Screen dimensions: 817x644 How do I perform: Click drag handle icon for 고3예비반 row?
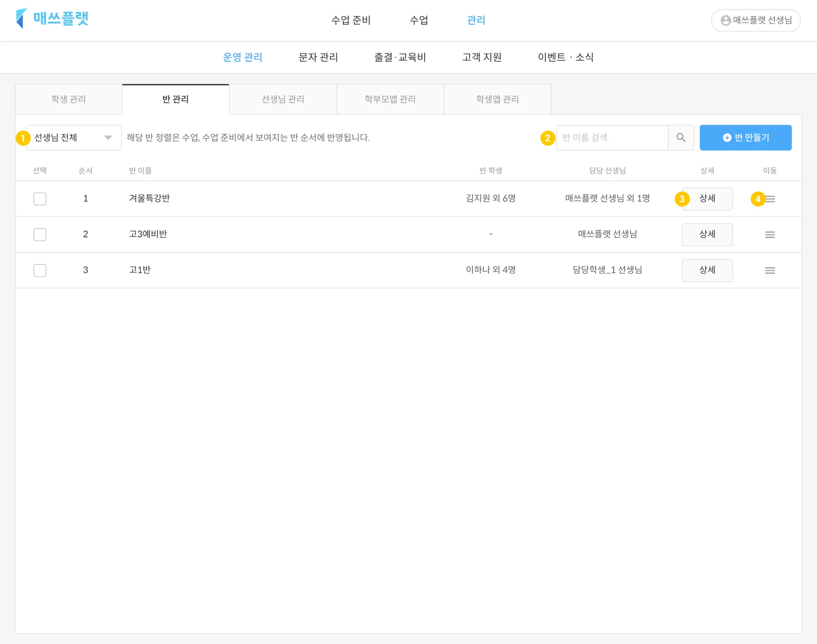(770, 234)
